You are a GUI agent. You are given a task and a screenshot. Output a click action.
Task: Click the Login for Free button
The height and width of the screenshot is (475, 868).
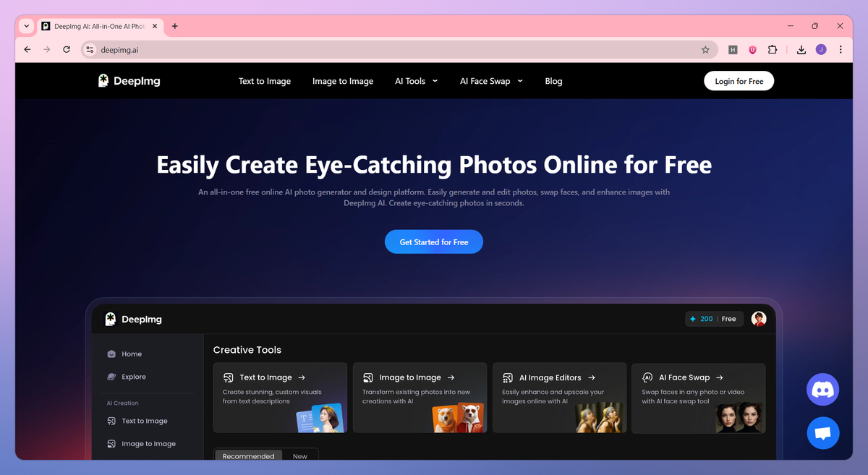click(x=739, y=81)
